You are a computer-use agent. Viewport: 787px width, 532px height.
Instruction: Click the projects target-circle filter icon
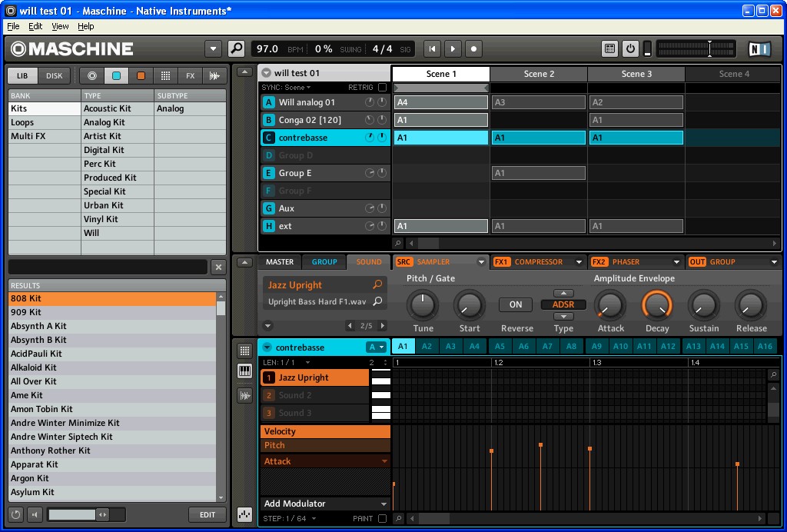coord(92,75)
